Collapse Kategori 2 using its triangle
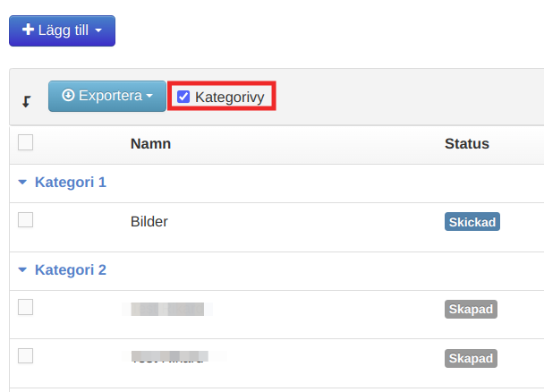 point(22,269)
